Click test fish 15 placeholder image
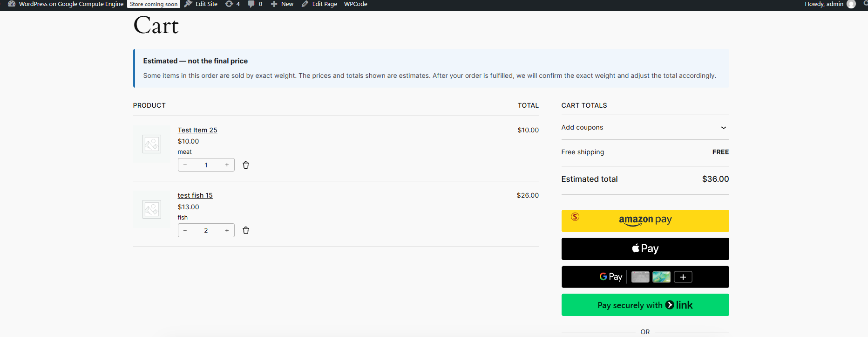The height and width of the screenshot is (337, 868). 152,209
